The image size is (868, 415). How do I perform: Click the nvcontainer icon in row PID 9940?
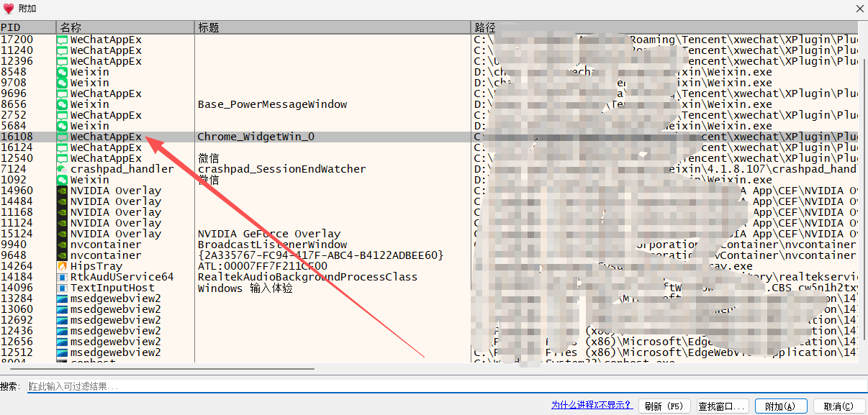click(x=63, y=245)
